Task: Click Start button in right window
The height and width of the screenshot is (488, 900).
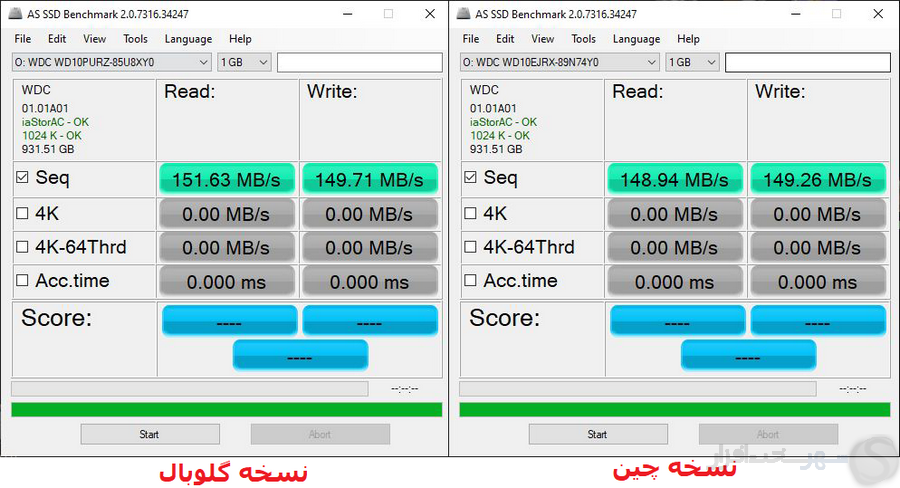Action: [x=598, y=434]
